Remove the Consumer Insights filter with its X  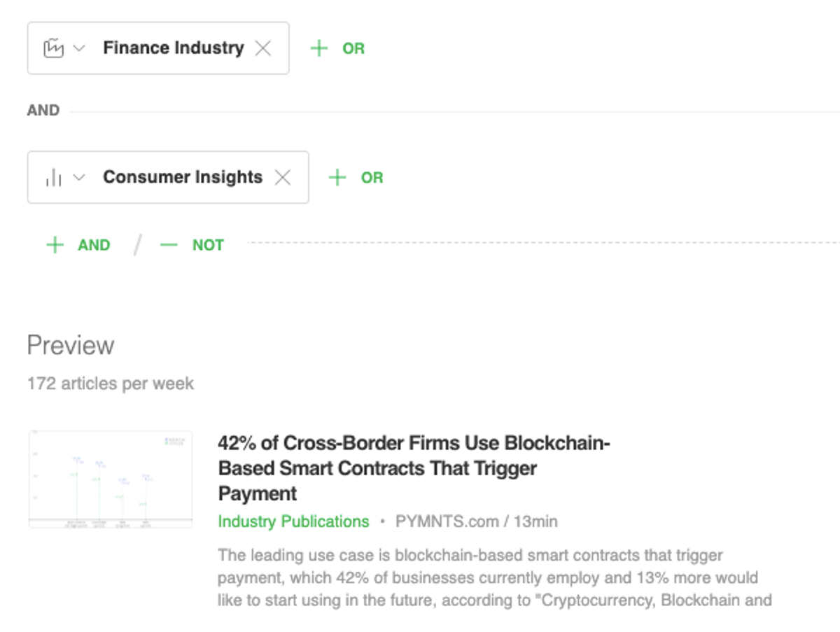(x=283, y=177)
